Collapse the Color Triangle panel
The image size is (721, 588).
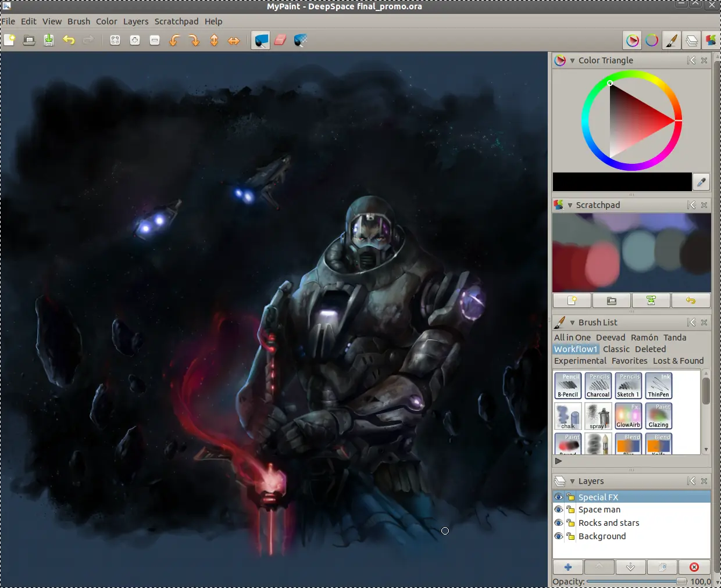click(573, 60)
